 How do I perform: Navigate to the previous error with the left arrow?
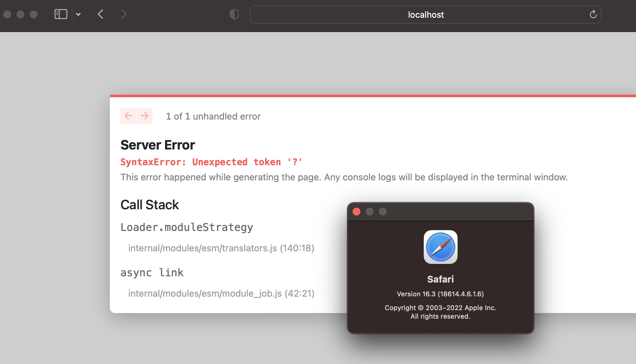(129, 116)
